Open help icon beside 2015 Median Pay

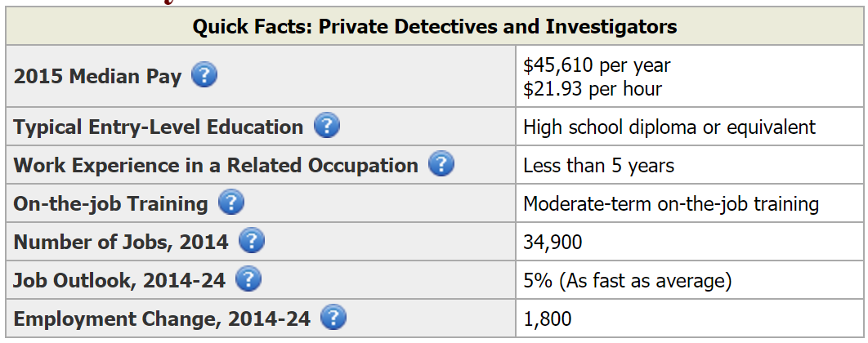(204, 74)
